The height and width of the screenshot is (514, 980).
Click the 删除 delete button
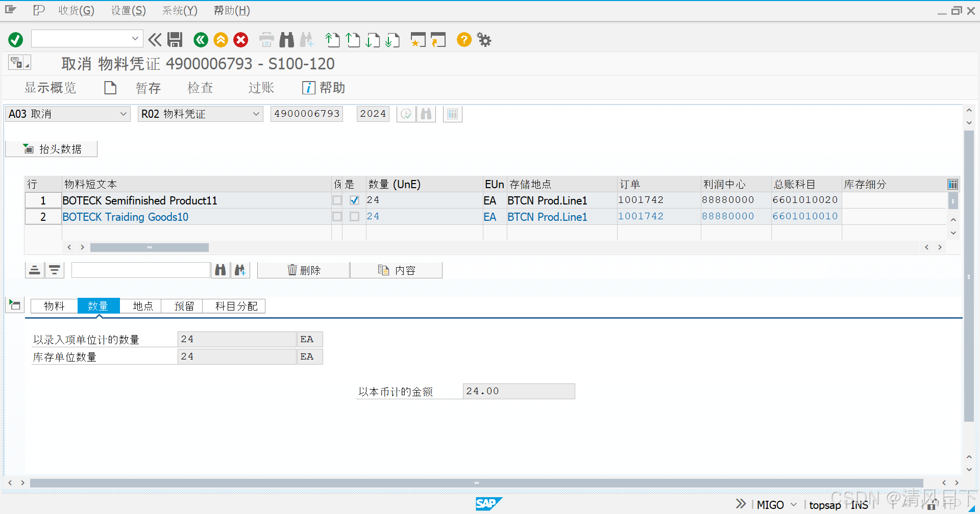coord(304,270)
